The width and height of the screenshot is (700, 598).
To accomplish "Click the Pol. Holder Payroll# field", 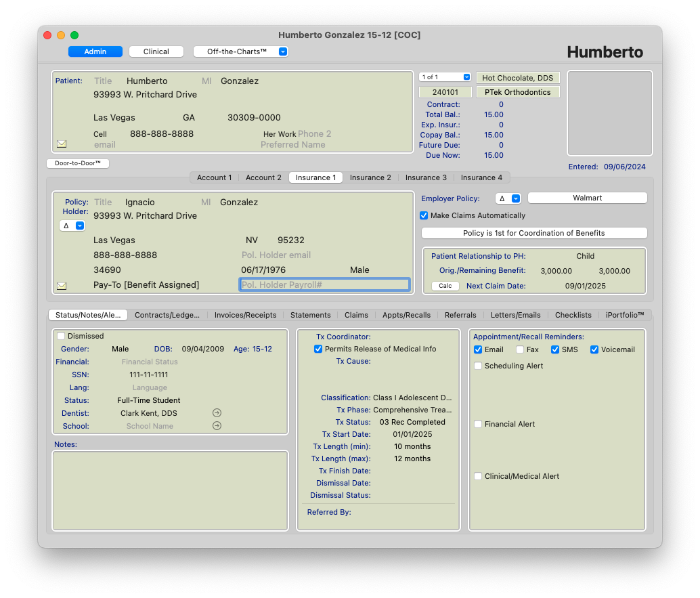I will (324, 285).
